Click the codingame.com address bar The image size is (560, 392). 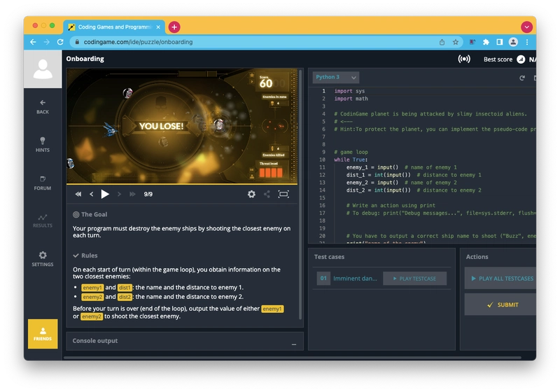(266, 42)
